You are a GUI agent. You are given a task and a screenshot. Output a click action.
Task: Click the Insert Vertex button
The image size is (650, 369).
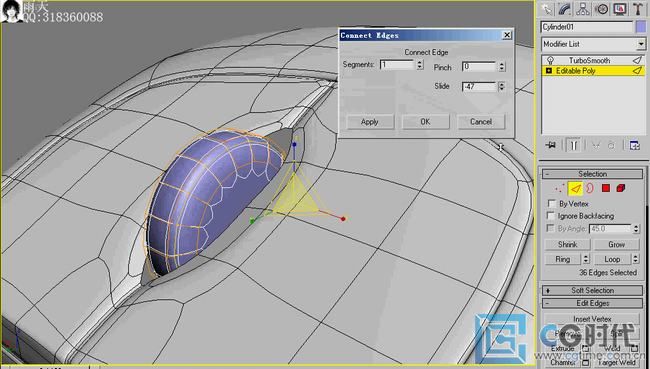point(592,319)
